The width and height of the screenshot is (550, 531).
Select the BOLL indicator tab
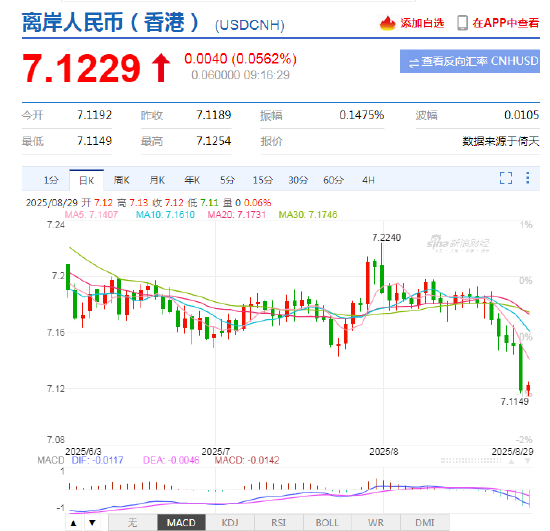[327, 523]
